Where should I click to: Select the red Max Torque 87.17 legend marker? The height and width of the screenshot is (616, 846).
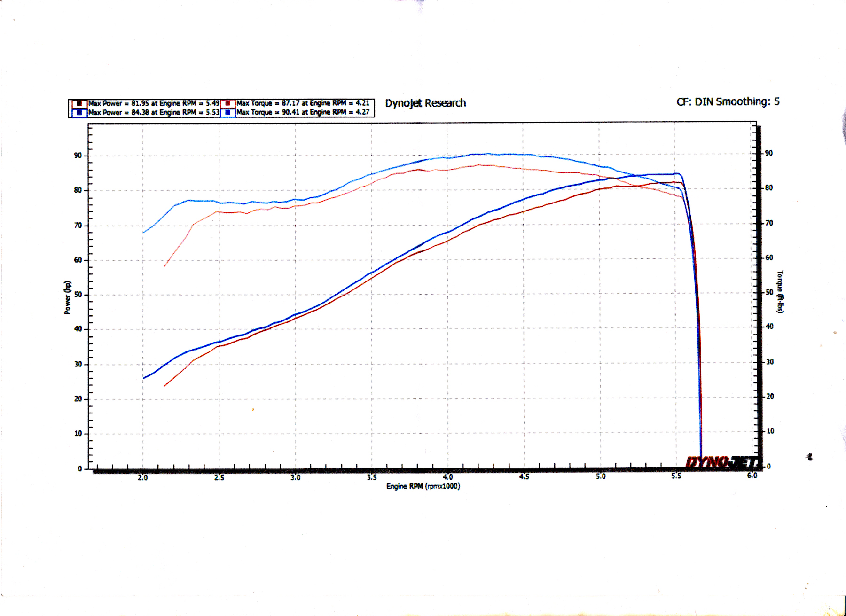point(228,103)
